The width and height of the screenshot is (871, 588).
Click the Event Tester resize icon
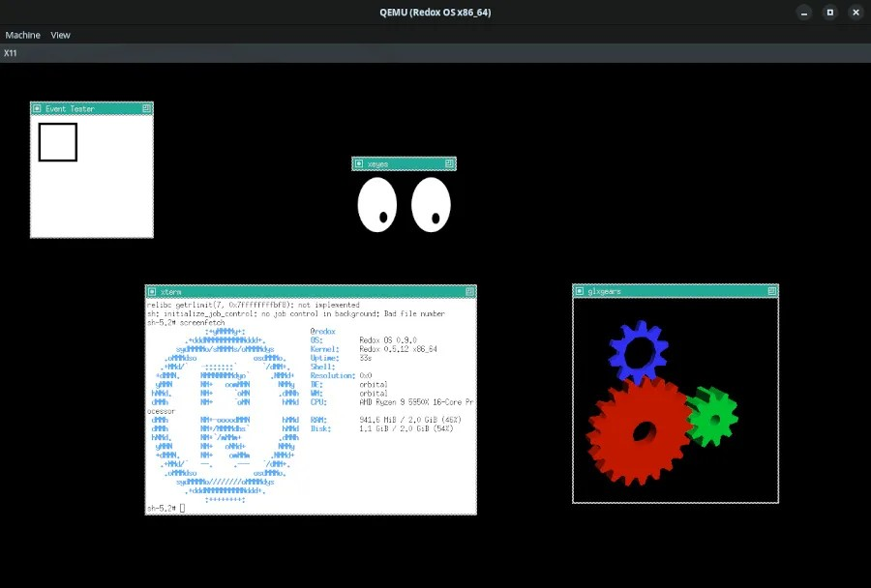click(147, 108)
